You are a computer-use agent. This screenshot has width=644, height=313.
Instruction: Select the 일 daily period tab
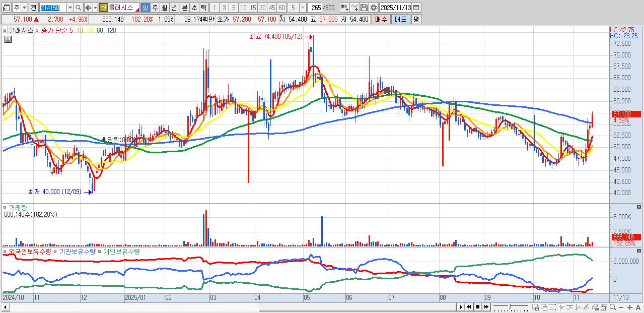145,8
